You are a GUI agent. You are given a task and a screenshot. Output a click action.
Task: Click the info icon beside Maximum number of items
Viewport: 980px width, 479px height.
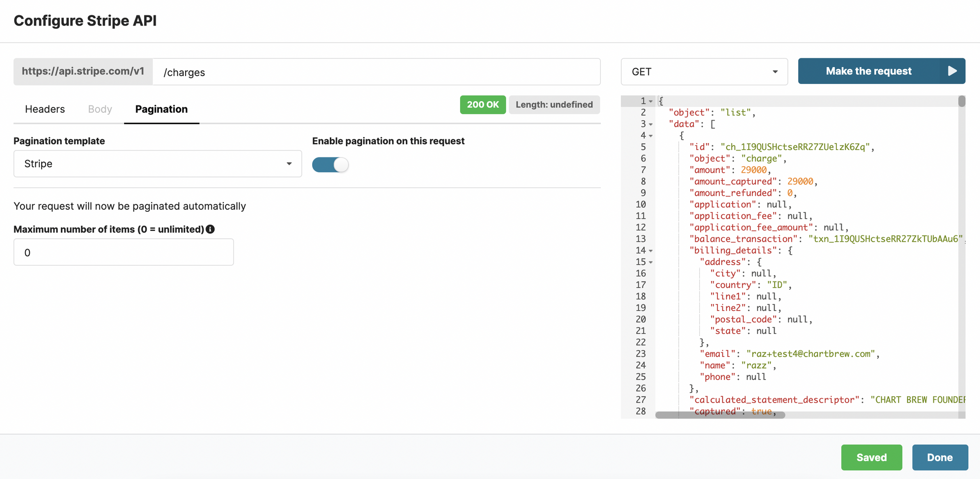pyautogui.click(x=210, y=229)
